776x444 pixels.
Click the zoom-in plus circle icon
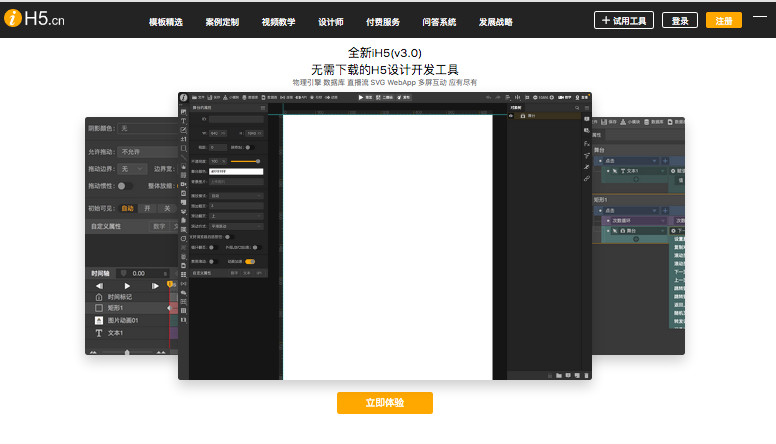point(552,98)
